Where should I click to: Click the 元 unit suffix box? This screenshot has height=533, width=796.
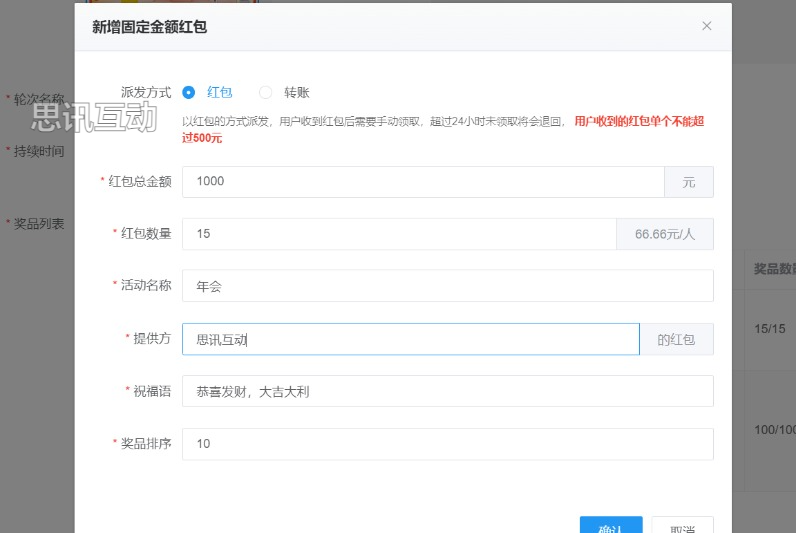(x=688, y=181)
